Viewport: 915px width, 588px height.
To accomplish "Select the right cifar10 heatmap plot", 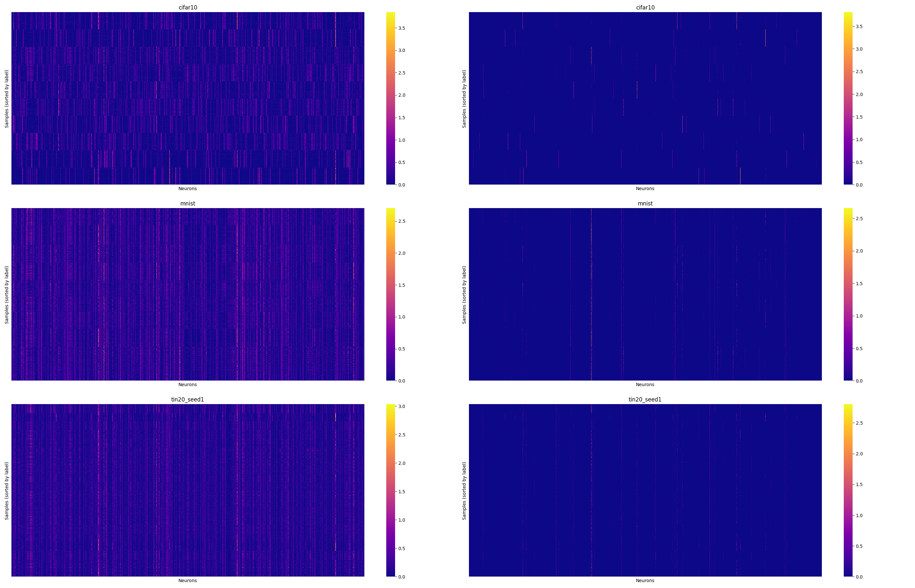I will pyautogui.click(x=645, y=99).
